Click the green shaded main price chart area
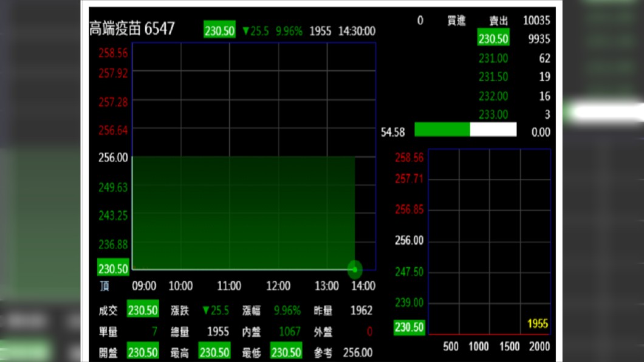 click(x=243, y=213)
